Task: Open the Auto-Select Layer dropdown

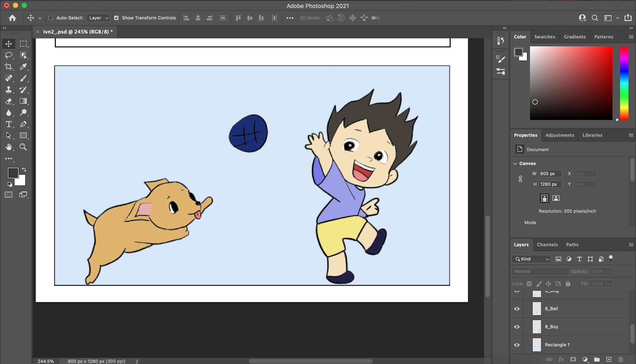Action: [x=98, y=18]
